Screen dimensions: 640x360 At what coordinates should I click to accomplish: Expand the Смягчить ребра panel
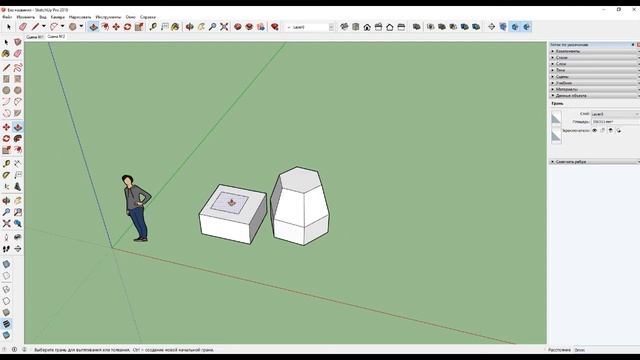[x=594, y=162]
